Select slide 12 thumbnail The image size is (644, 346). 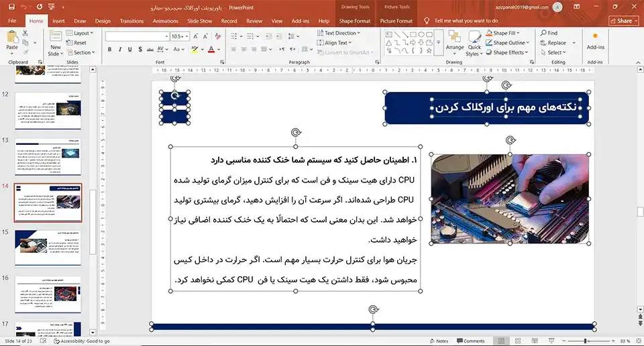pyautogui.click(x=48, y=111)
